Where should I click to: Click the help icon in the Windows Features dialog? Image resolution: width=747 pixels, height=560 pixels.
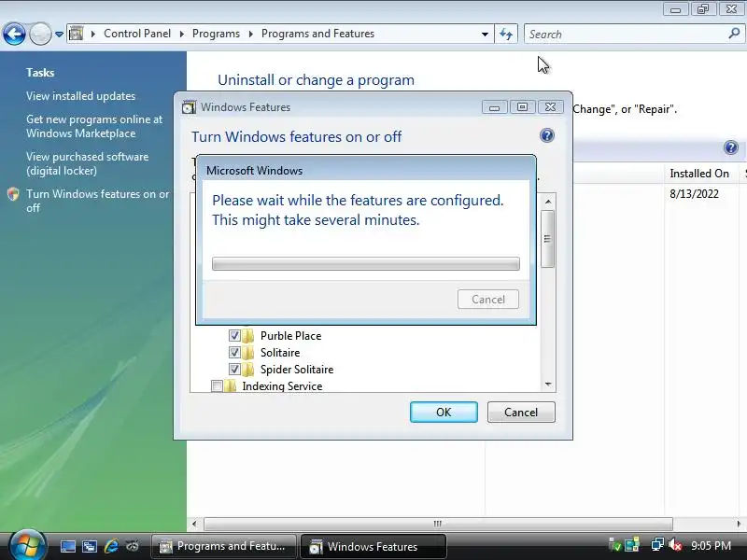[547, 135]
